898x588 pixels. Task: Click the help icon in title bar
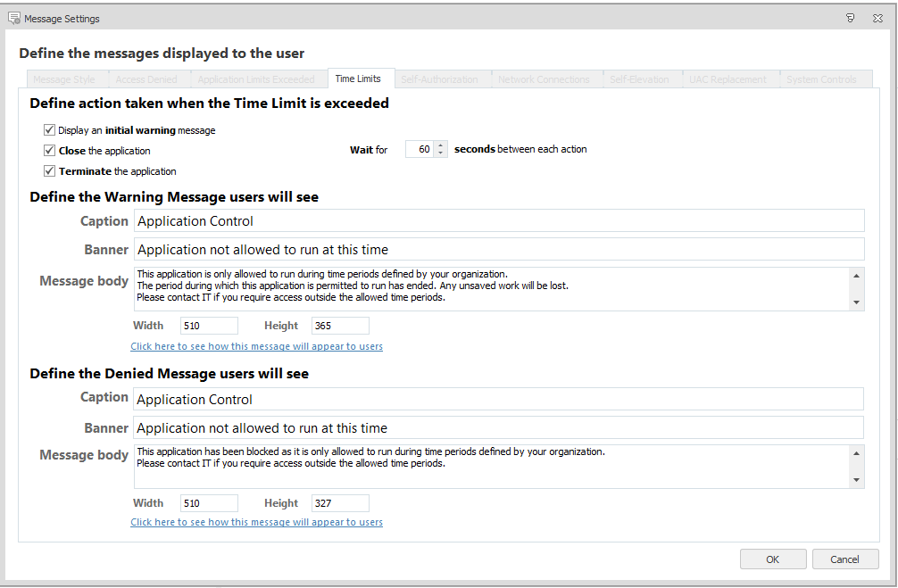(x=851, y=19)
